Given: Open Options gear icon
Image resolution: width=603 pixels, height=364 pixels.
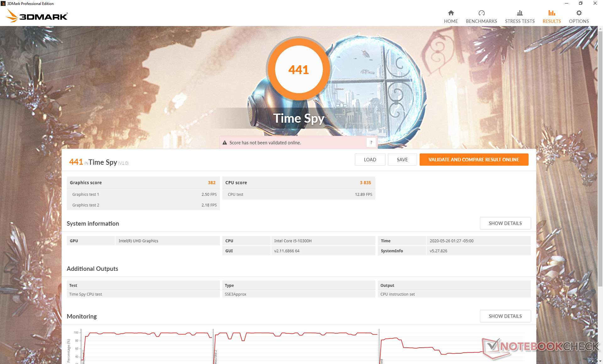Looking at the screenshot, I should [x=579, y=13].
